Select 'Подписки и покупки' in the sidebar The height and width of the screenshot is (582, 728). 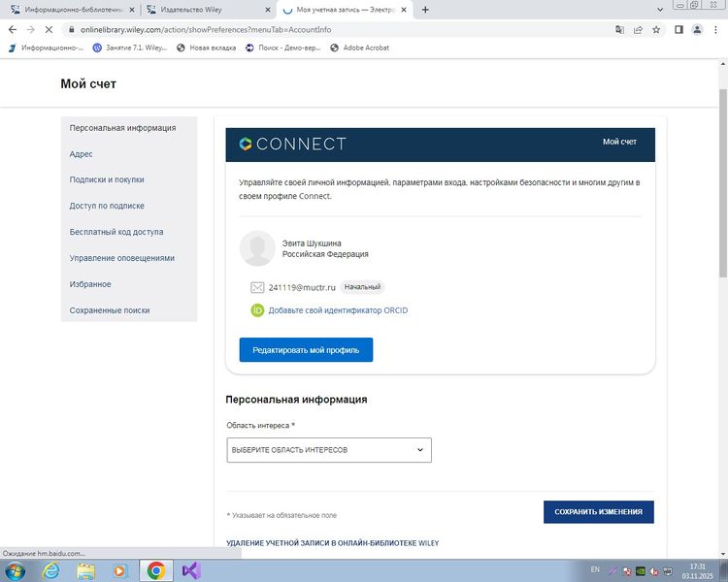click(x=107, y=179)
